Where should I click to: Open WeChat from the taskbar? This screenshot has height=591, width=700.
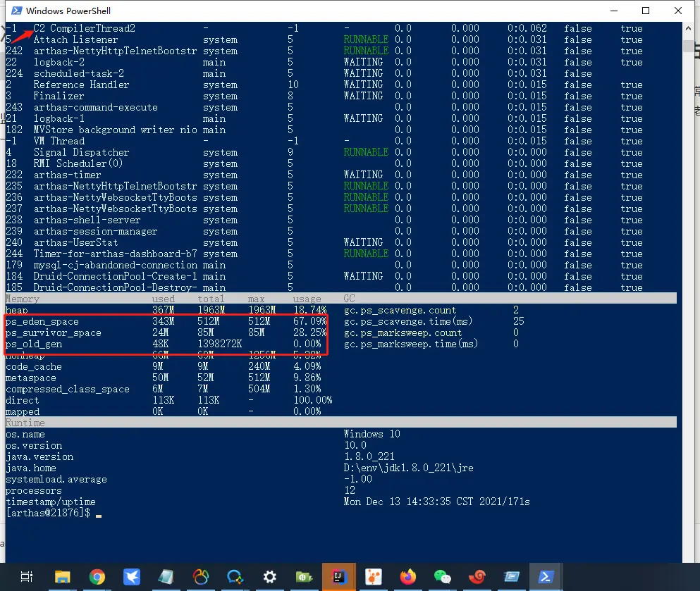pyautogui.click(x=443, y=577)
